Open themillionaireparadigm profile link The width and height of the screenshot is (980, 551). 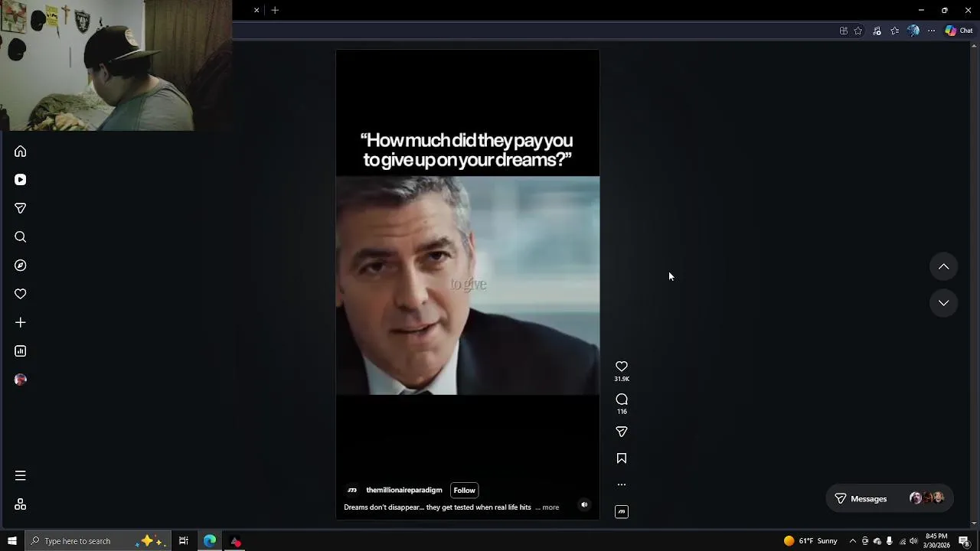tap(404, 491)
